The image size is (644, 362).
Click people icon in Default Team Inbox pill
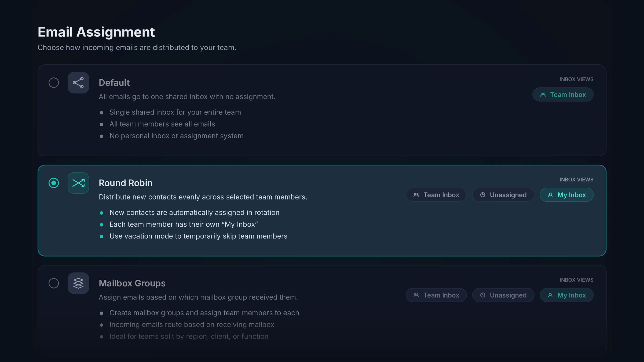[543, 95]
